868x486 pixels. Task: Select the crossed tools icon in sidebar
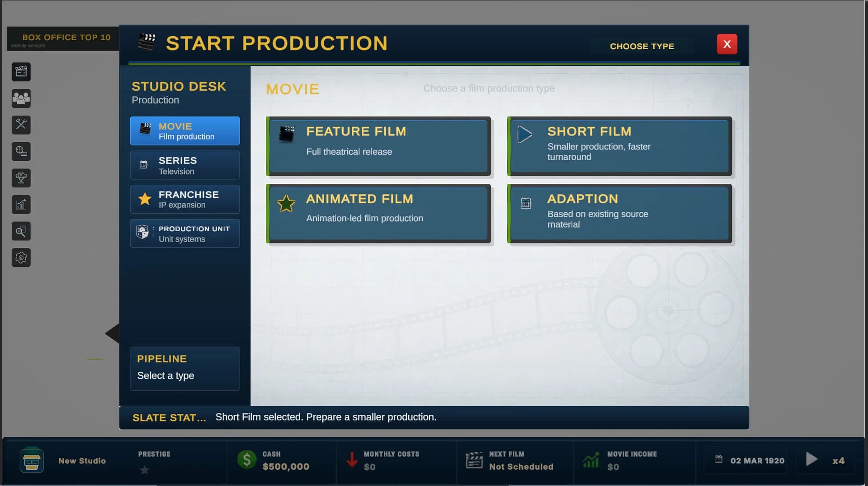[21, 125]
